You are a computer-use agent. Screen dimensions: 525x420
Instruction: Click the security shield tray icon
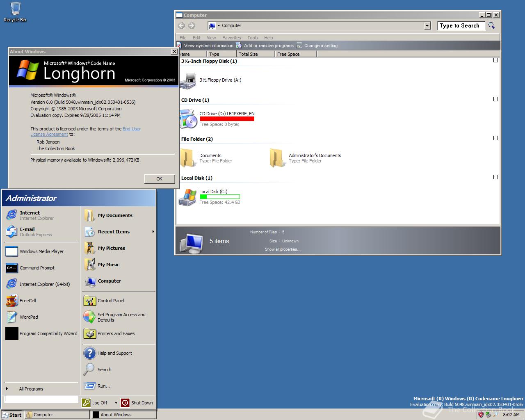point(481,415)
